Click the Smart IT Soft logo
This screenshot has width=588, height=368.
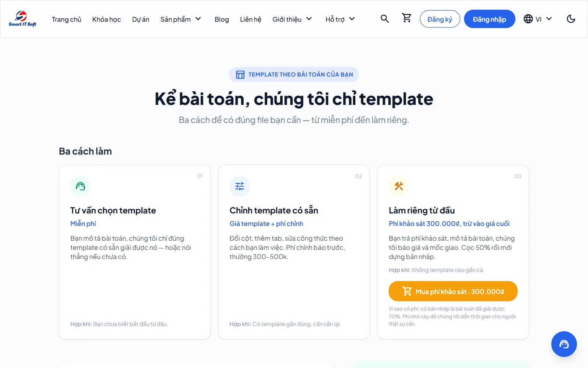(x=22, y=19)
